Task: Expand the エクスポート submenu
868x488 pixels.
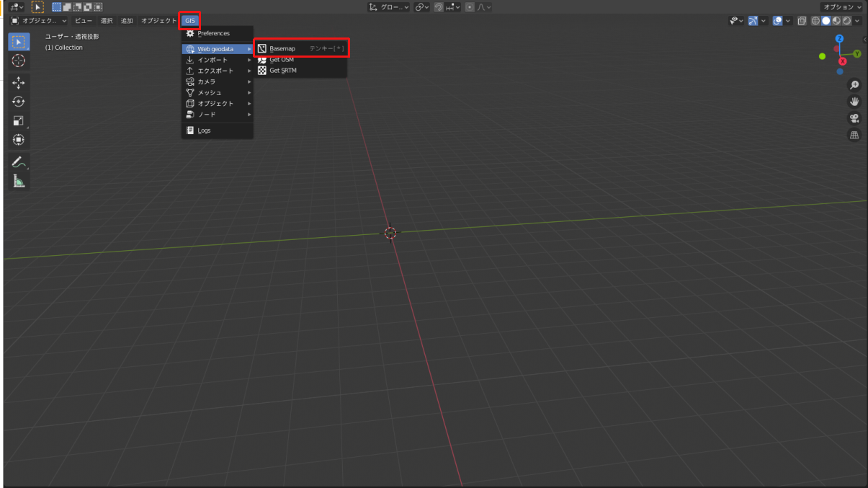Action: pyautogui.click(x=218, y=71)
